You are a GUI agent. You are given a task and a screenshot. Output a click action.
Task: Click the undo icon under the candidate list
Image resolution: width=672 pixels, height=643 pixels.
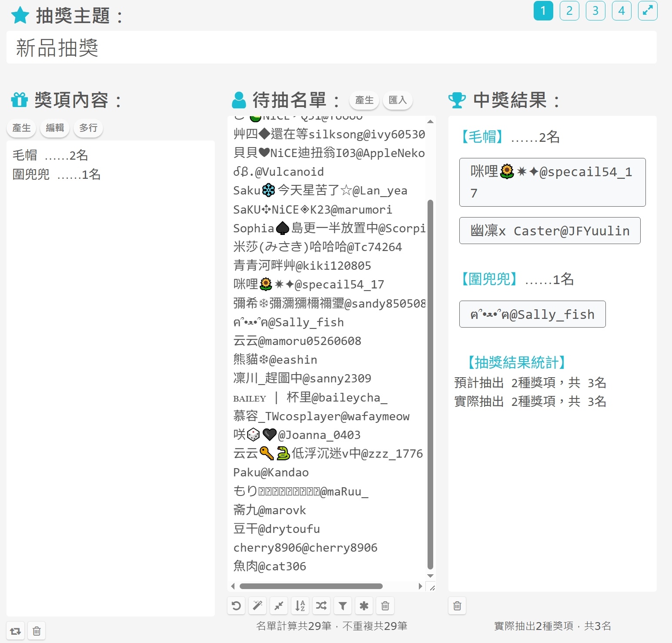[x=236, y=606]
